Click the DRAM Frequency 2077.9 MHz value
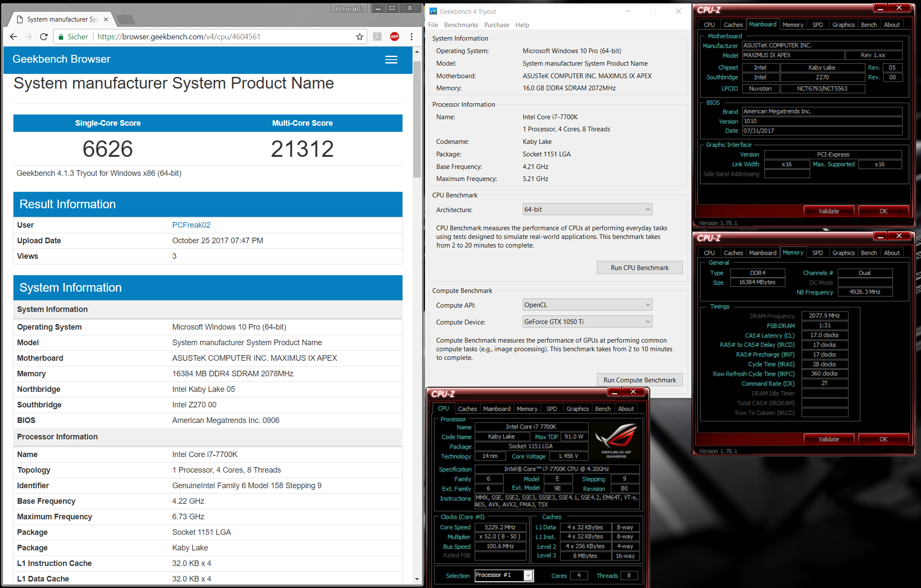Image resolution: width=921 pixels, height=588 pixels. click(x=825, y=316)
